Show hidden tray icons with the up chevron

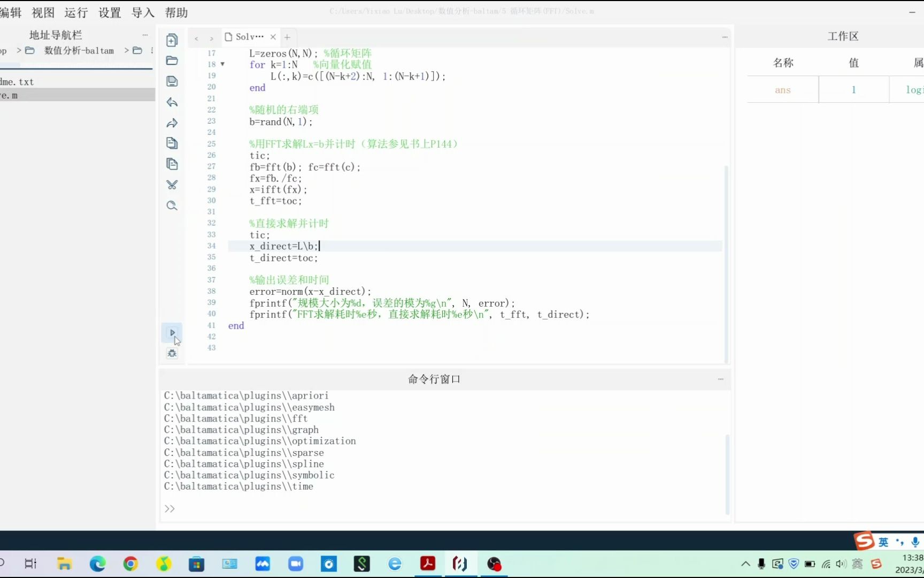point(745,564)
